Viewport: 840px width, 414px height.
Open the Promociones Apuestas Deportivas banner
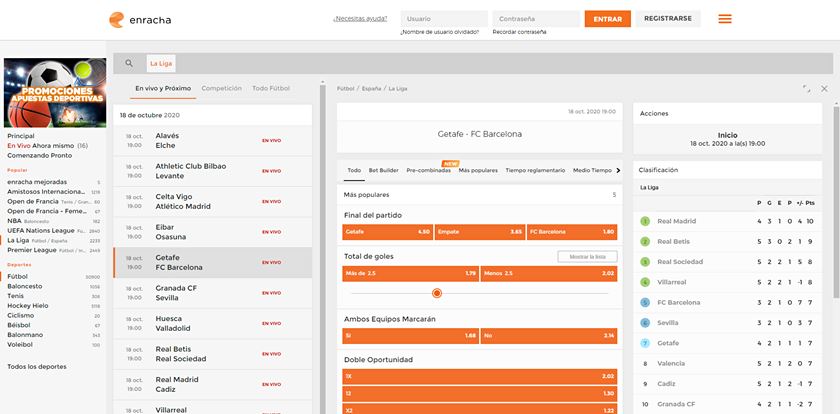tap(55, 93)
